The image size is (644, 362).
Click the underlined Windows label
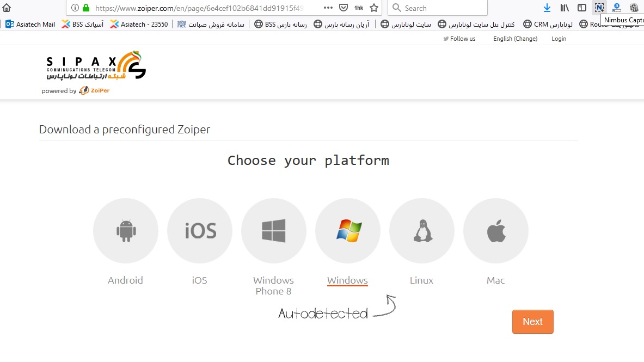pyautogui.click(x=347, y=280)
